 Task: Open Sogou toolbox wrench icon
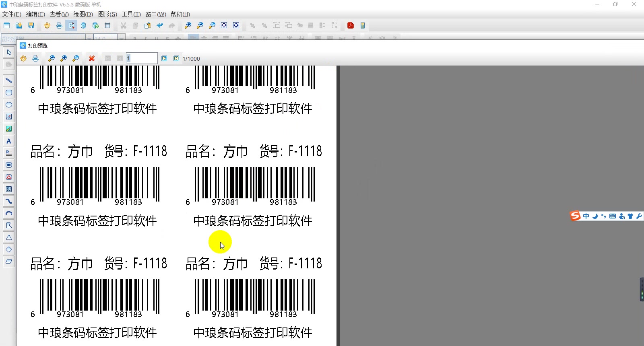[639, 216]
